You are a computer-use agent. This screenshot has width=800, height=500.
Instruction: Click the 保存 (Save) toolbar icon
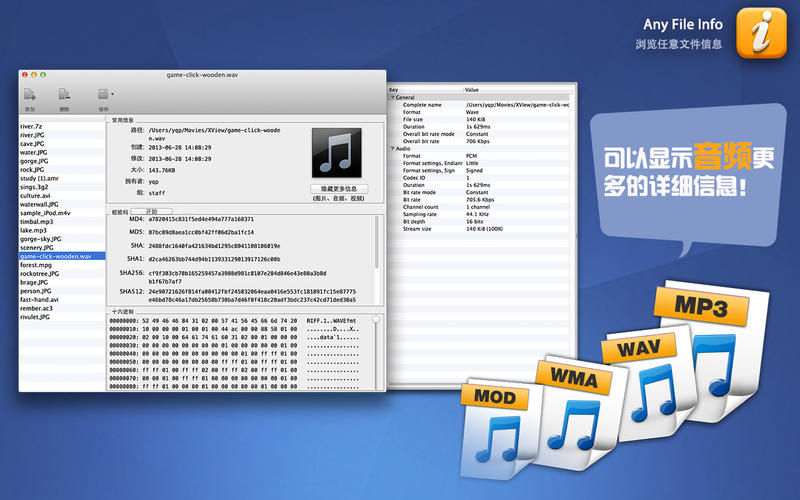pyautogui.click(x=103, y=94)
